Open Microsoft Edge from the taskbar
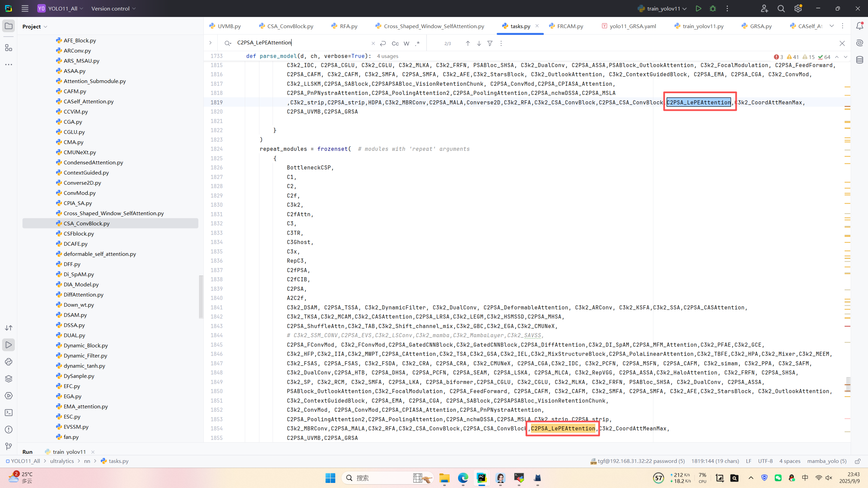Image resolution: width=868 pixels, height=488 pixels. pos(463,478)
